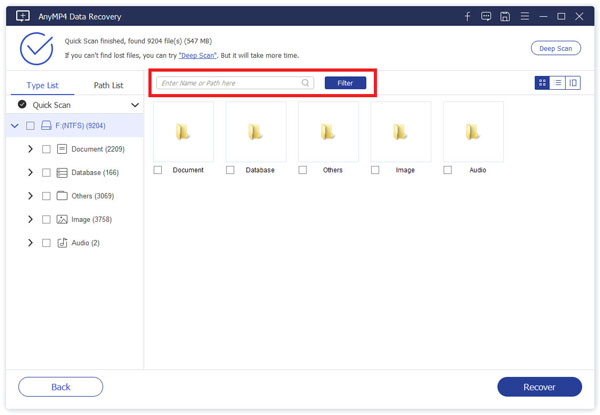Select the Type List tab
The width and height of the screenshot is (600, 415).
42,86
